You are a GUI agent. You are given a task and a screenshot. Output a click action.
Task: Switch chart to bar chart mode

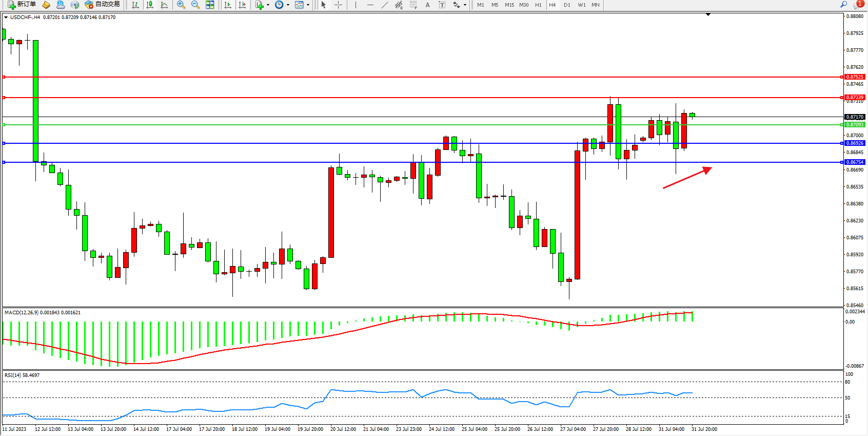[x=135, y=5]
